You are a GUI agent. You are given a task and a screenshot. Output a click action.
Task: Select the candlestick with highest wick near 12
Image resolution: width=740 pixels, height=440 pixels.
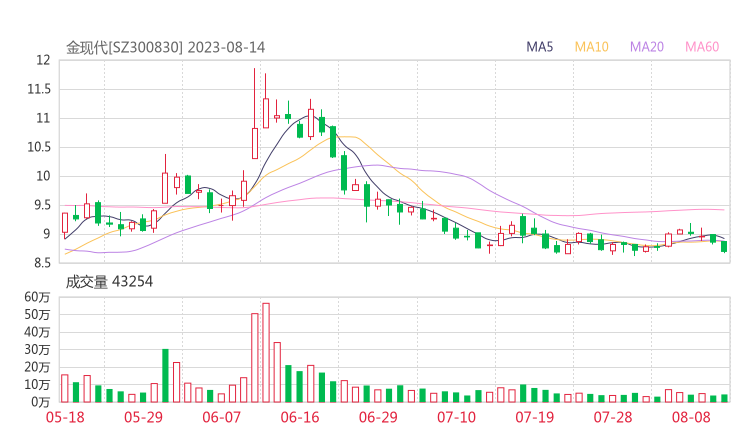click(x=255, y=113)
